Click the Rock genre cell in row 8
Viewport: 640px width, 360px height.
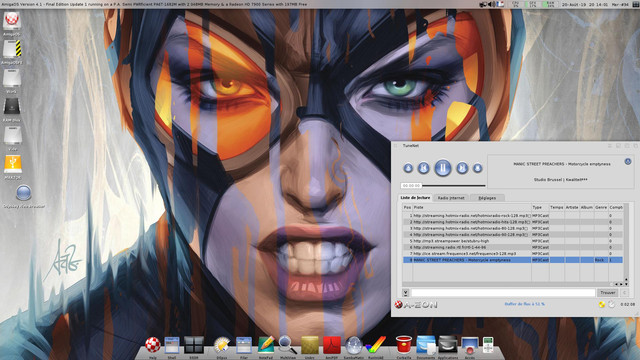click(601, 260)
